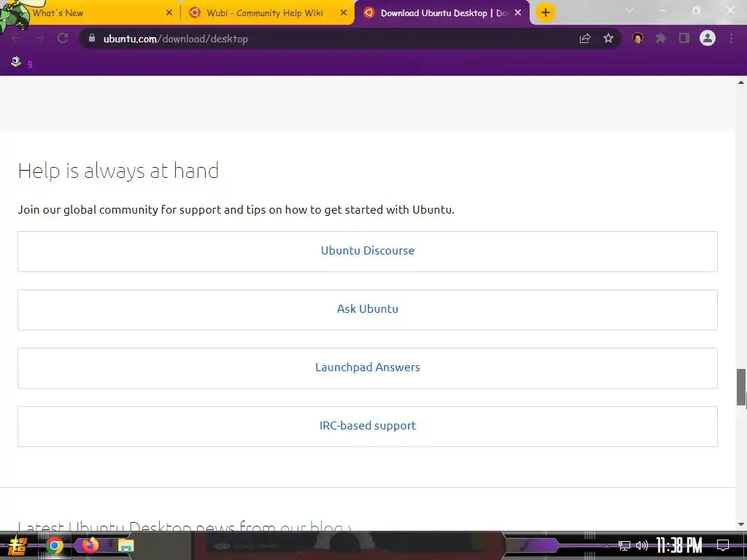This screenshot has width=747, height=560.
Task: Launch Firefox from the taskbar
Action: (90, 545)
